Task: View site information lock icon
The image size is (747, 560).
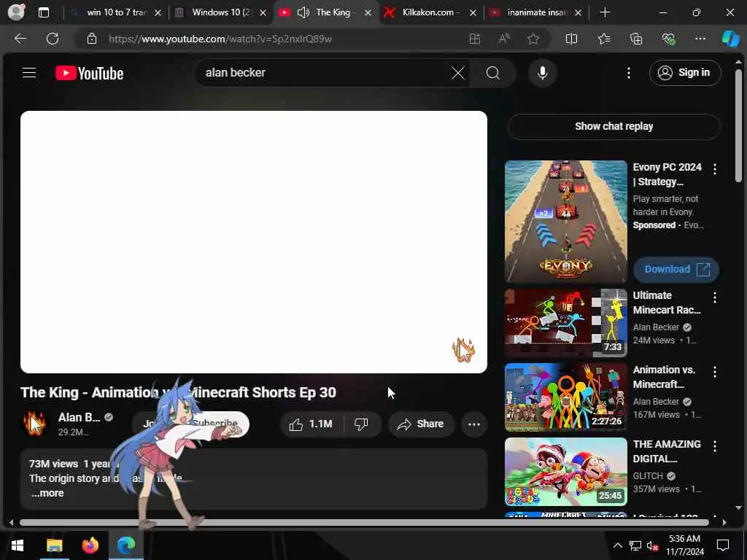Action: [x=92, y=39]
